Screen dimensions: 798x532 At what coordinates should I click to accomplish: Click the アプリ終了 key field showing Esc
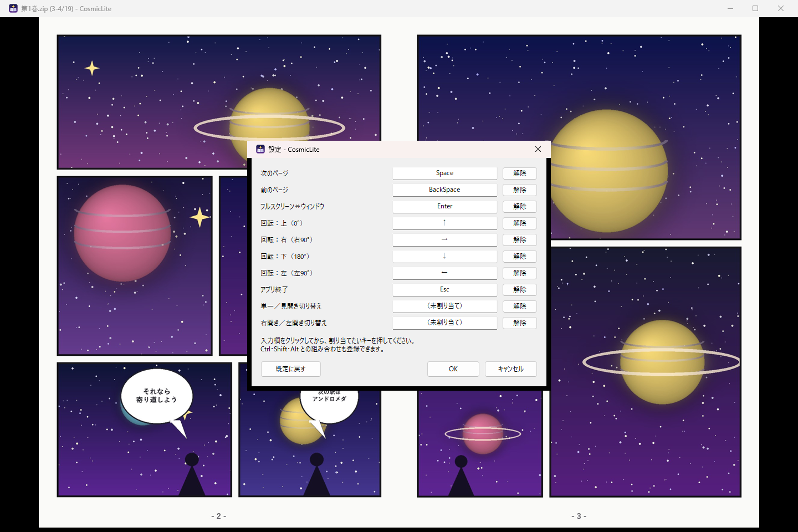[x=444, y=290]
